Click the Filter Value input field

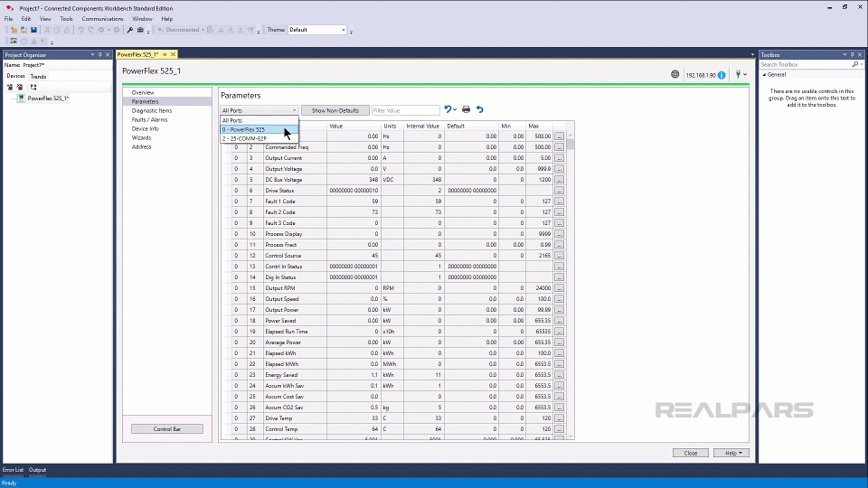406,110
